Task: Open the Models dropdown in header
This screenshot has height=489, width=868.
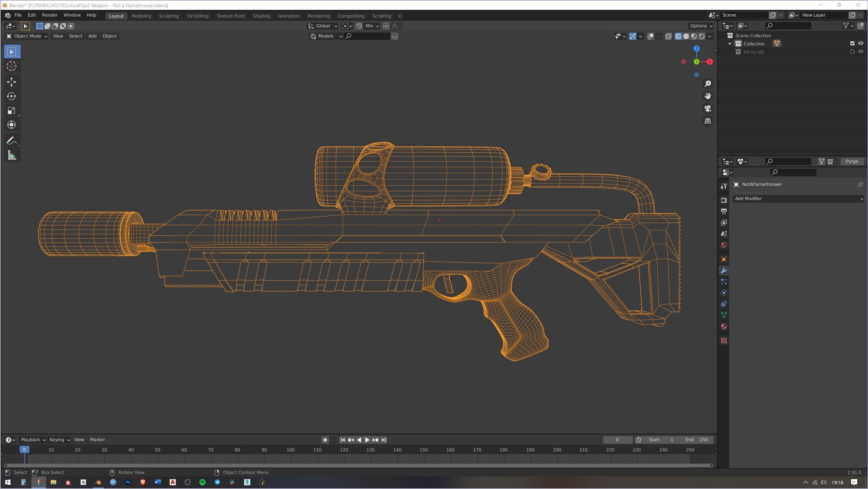Action: (x=326, y=36)
